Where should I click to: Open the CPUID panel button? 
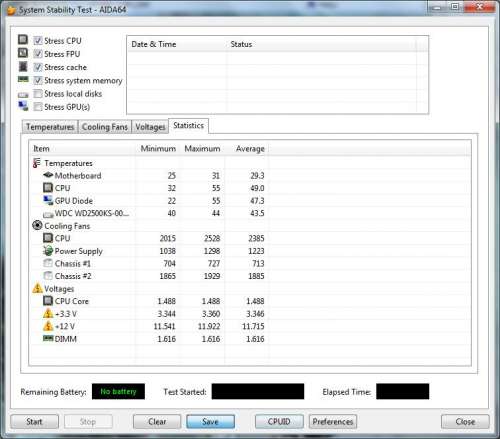279,422
